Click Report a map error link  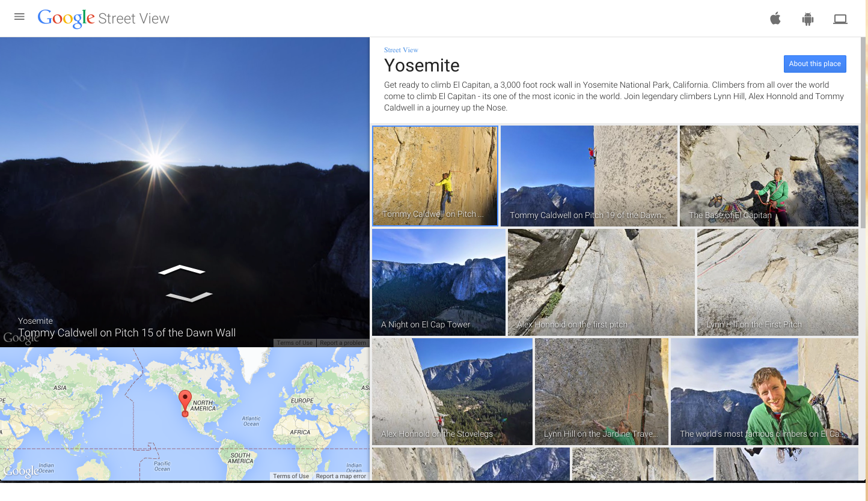point(341,476)
